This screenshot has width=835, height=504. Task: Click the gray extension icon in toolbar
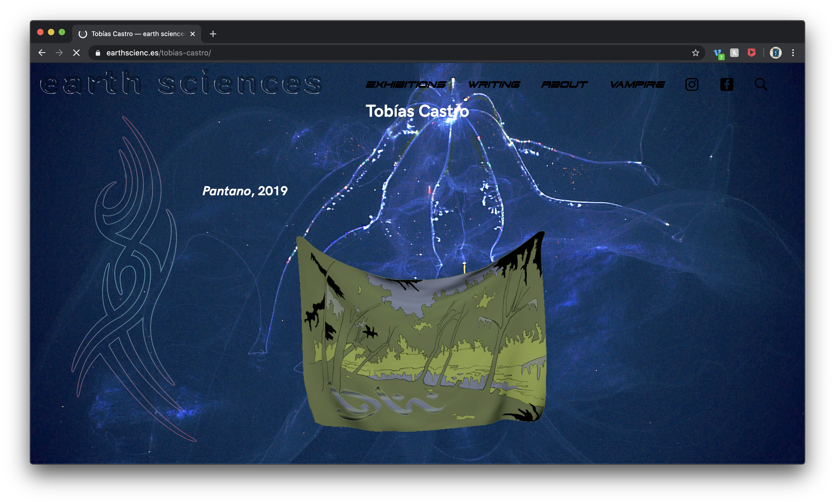tap(734, 53)
